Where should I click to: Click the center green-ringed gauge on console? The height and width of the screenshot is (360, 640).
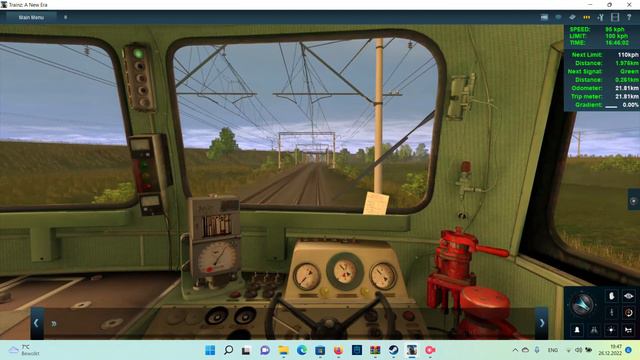345,271
